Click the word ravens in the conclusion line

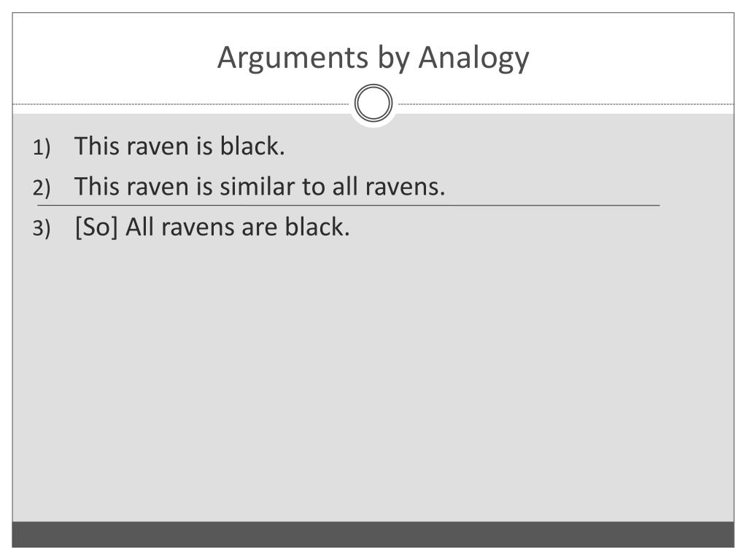coord(197,227)
